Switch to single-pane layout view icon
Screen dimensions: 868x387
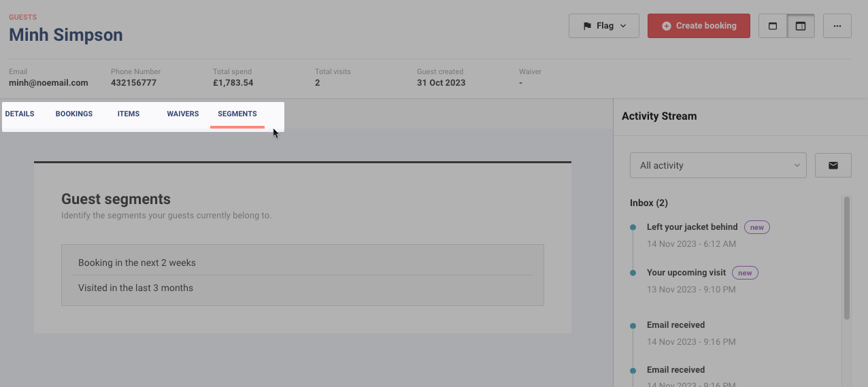coord(773,26)
